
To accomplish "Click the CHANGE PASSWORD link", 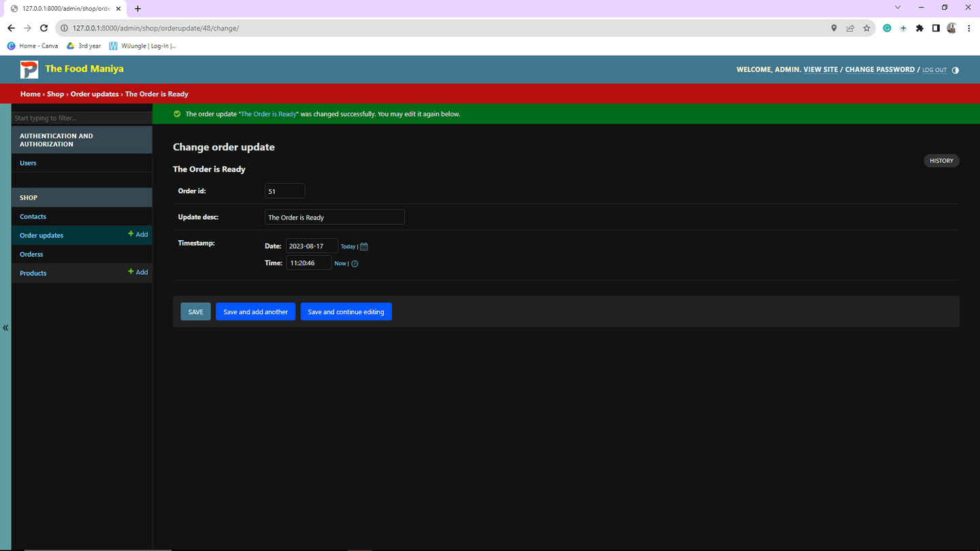I will coord(880,69).
